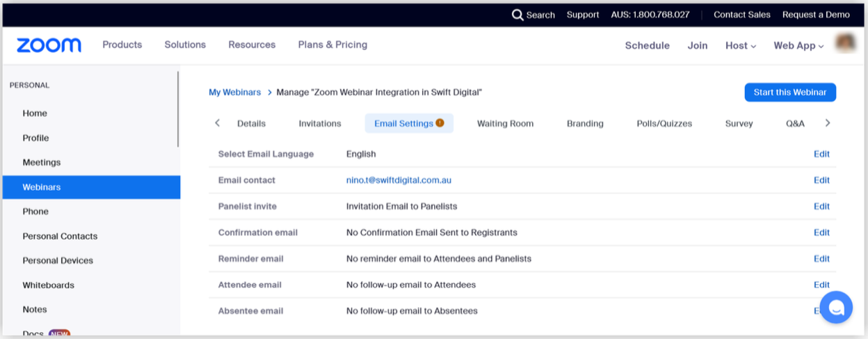
Task: Click the nino.t@swiftdigital.com.au email link
Action: (x=399, y=180)
